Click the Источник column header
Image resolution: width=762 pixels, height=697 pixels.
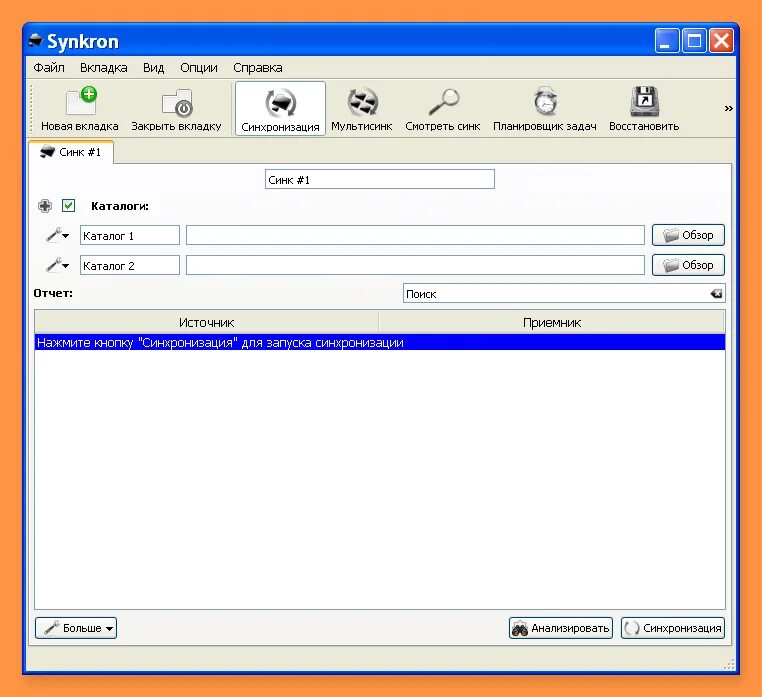[x=207, y=322]
